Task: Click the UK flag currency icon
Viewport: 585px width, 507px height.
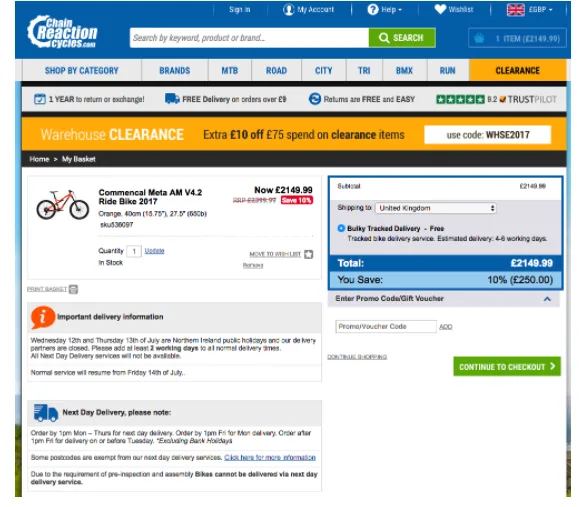Action: point(516,10)
